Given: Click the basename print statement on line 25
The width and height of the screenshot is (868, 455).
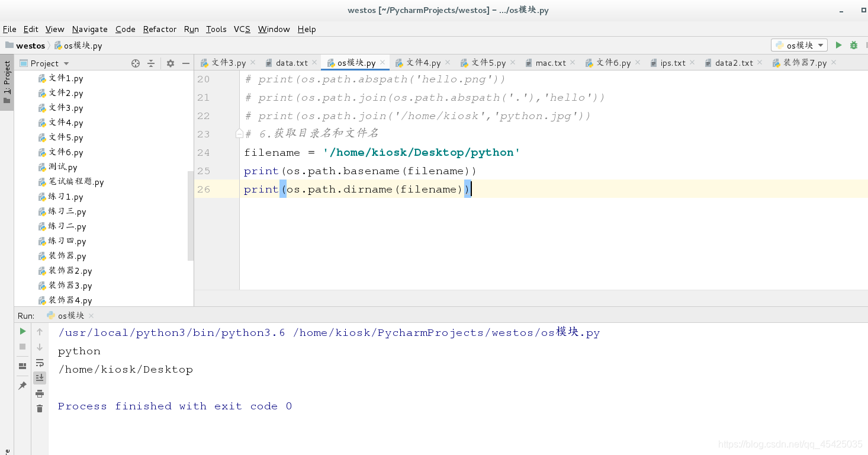Looking at the screenshot, I should point(360,171).
